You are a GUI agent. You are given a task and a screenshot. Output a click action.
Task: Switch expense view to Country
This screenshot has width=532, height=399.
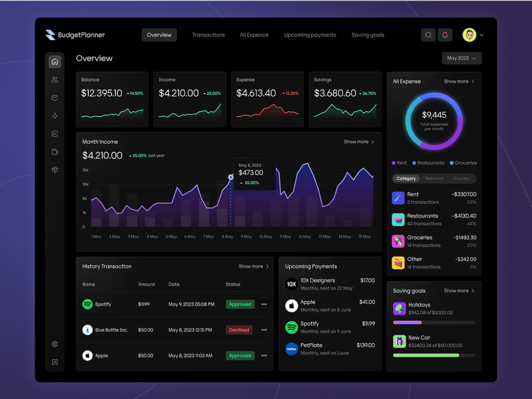pyautogui.click(x=461, y=178)
